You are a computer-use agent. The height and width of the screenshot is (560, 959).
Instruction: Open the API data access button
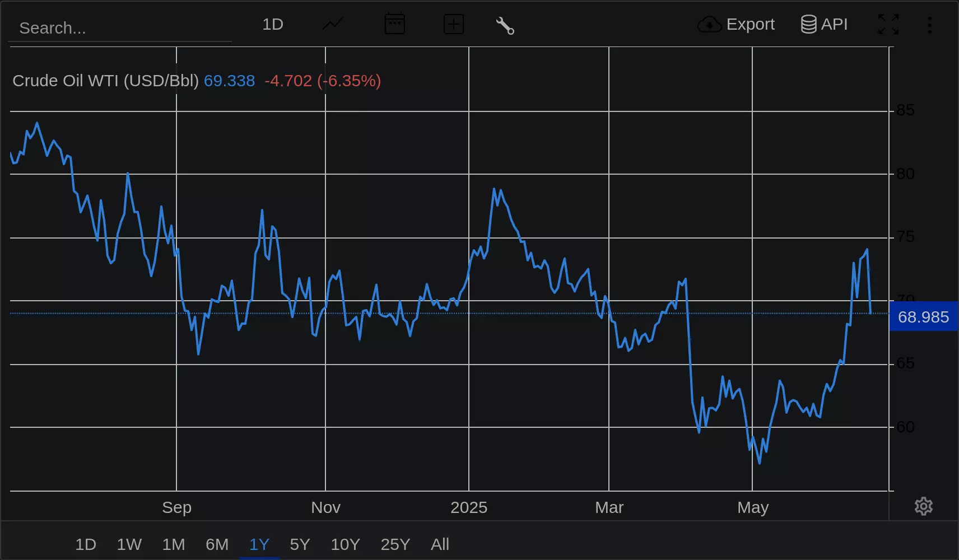pos(824,24)
